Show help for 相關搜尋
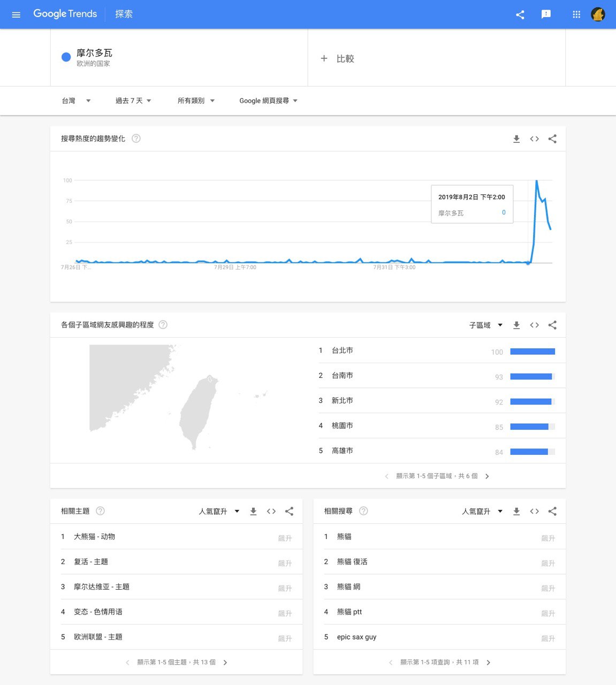Screen dimensions: 616x685 363,511
